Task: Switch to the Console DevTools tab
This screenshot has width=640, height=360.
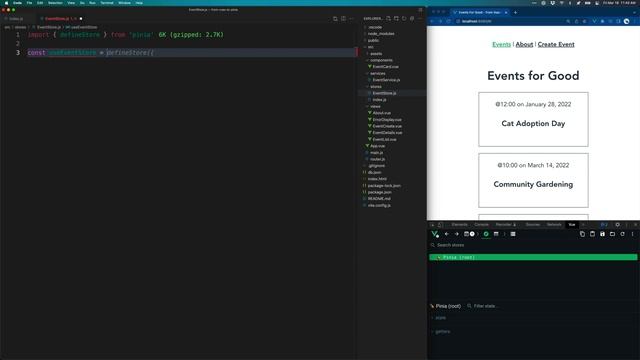Action: click(x=481, y=224)
